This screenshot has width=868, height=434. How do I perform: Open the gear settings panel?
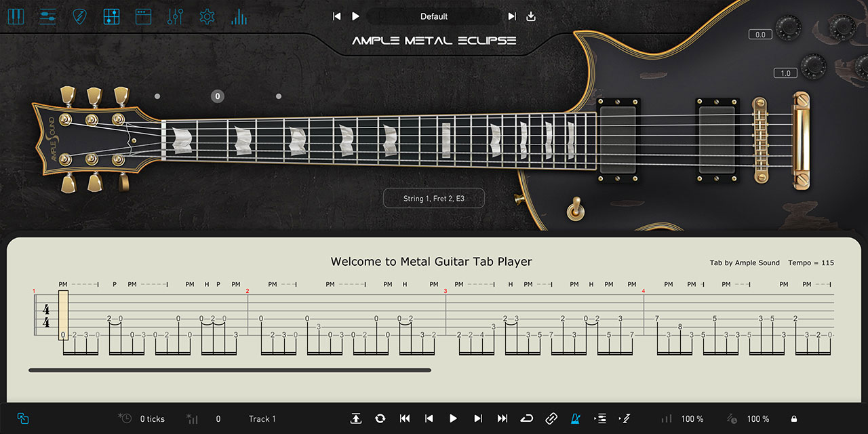point(207,16)
